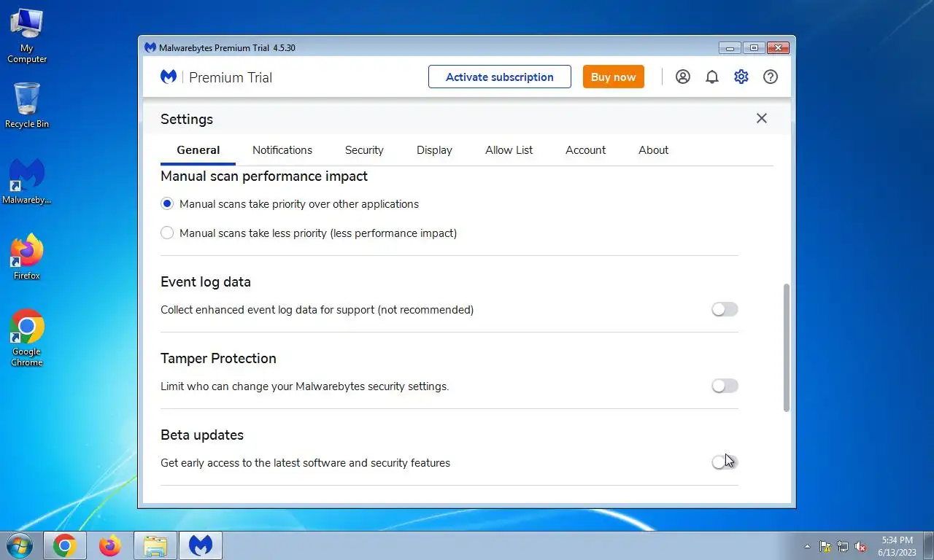Image resolution: width=934 pixels, height=560 pixels.
Task: Click Manual scan performance impact heading
Action: pos(264,176)
